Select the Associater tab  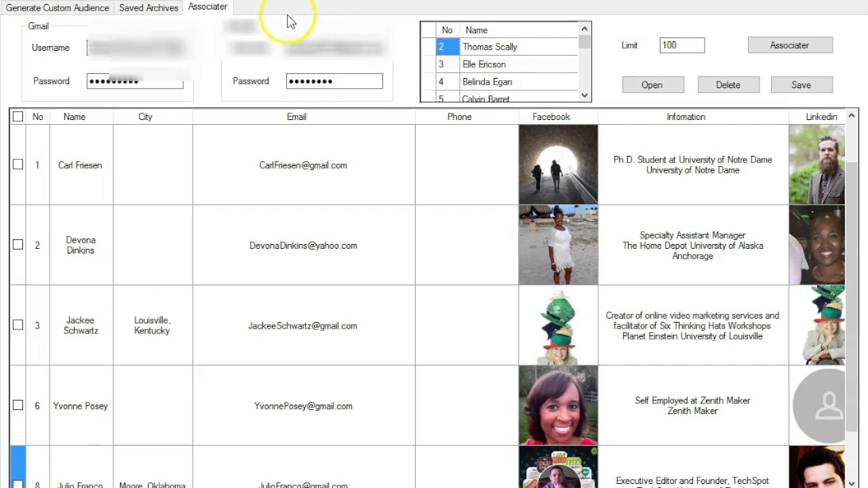[208, 7]
